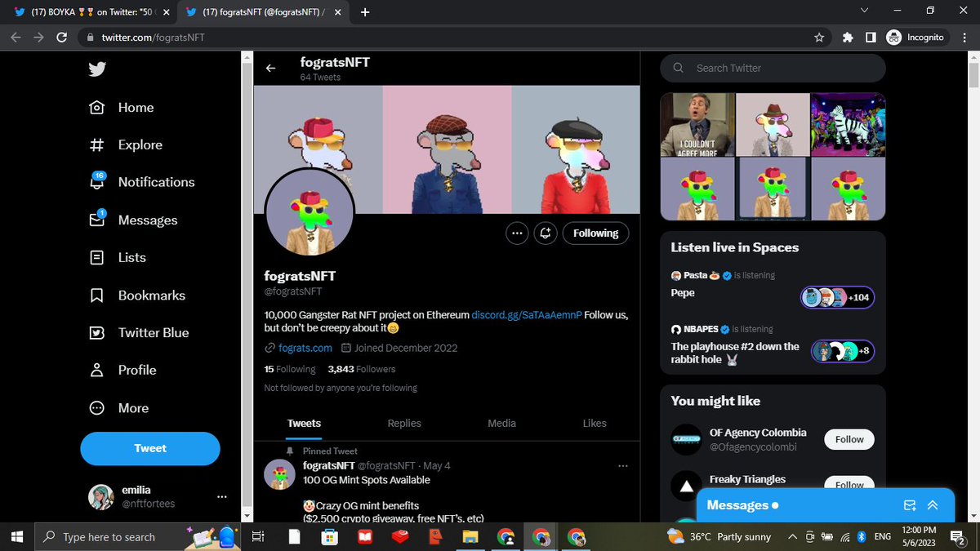This screenshot has width=980, height=551.
Task: Open the 'I couldn't agree more' media thumbnail
Action: 697,123
